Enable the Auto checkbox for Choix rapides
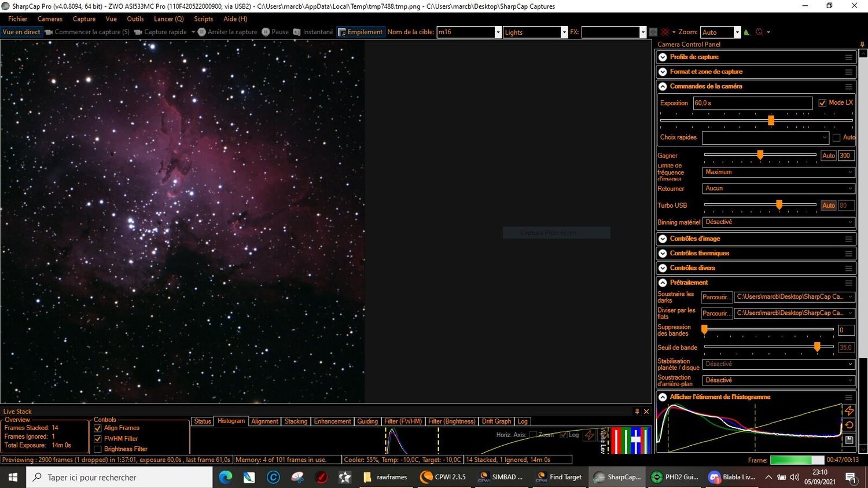This screenshot has width=868, height=488. (836, 138)
